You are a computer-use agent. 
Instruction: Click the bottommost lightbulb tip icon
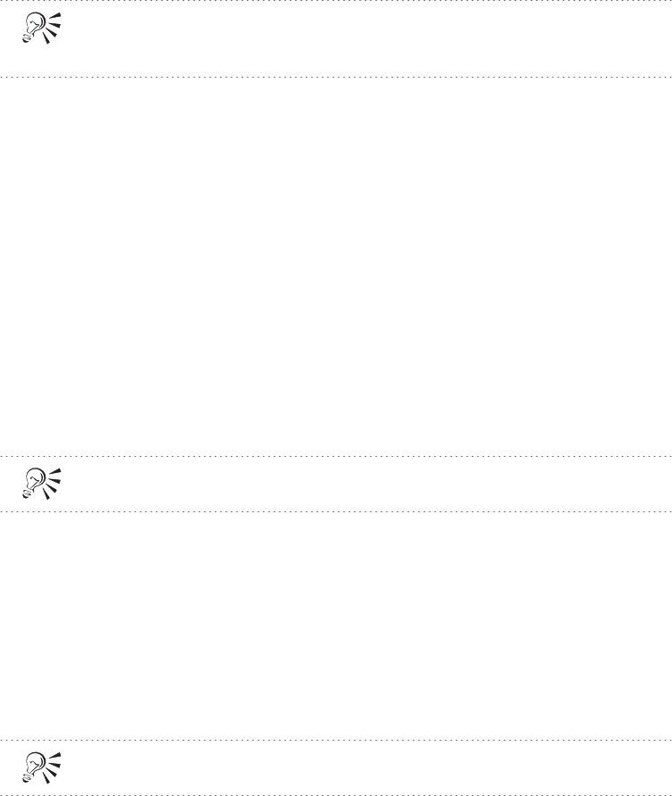tap(42, 767)
